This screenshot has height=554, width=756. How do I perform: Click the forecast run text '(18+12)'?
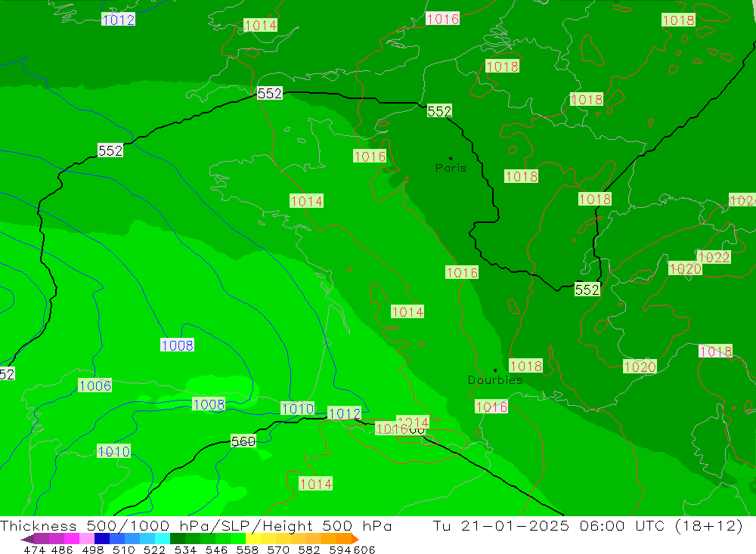click(x=708, y=525)
